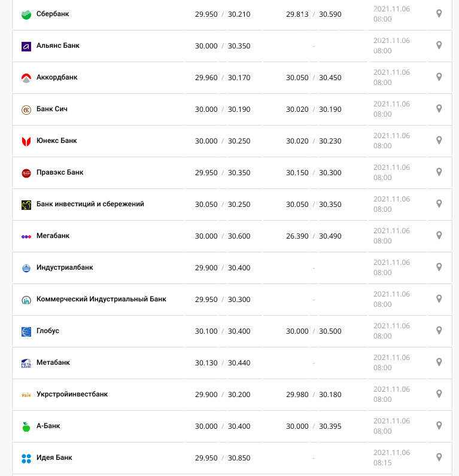Select А-Банк card rate 30.395
The width and height of the screenshot is (459, 476).
(x=330, y=426)
